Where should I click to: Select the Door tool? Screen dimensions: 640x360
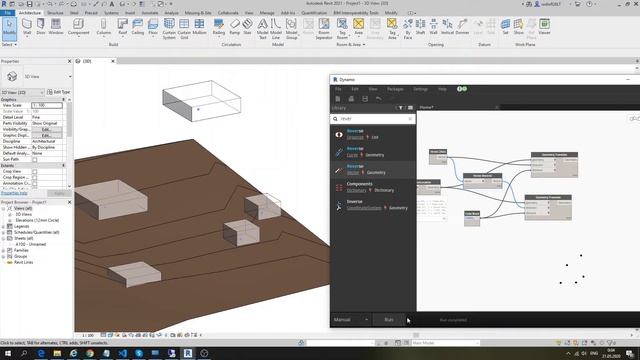(x=41, y=27)
